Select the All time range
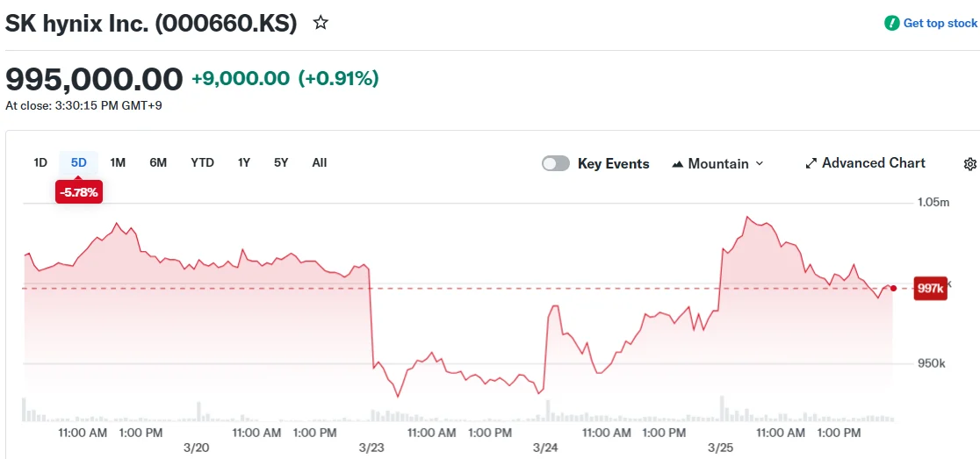Image resolution: width=980 pixels, height=459 pixels. (x=320, y=163)
